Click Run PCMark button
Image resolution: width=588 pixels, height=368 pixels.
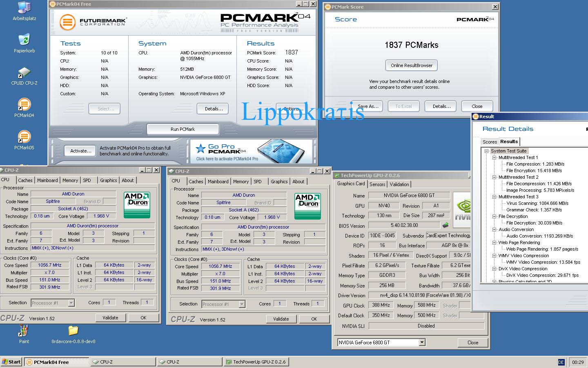click(183, 129)
